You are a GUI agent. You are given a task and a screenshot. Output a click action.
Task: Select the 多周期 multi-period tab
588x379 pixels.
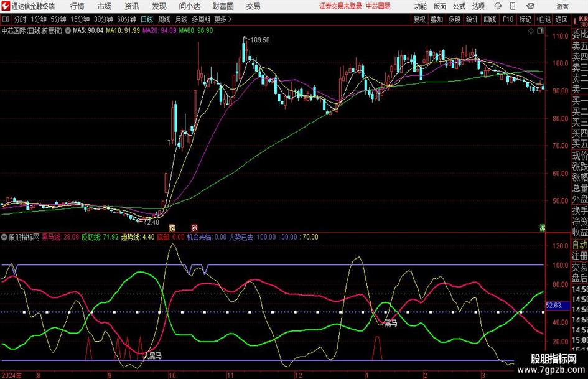pyautogui.click(x=201, y=19)
